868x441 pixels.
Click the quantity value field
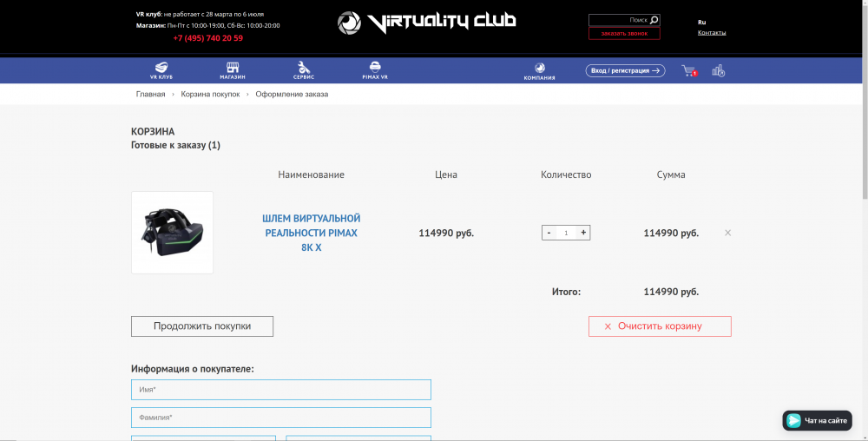coord(566,233)
